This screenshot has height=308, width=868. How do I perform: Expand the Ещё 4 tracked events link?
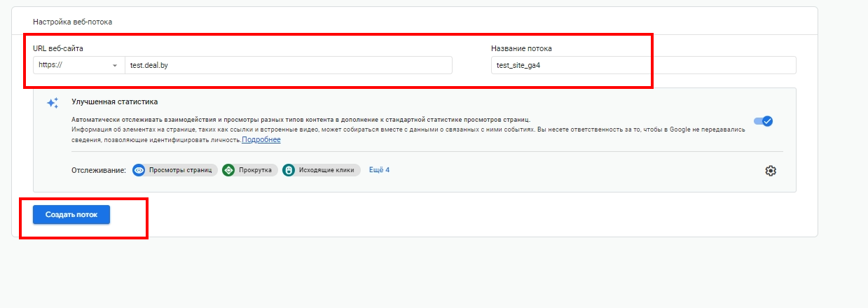click(379, 170)
